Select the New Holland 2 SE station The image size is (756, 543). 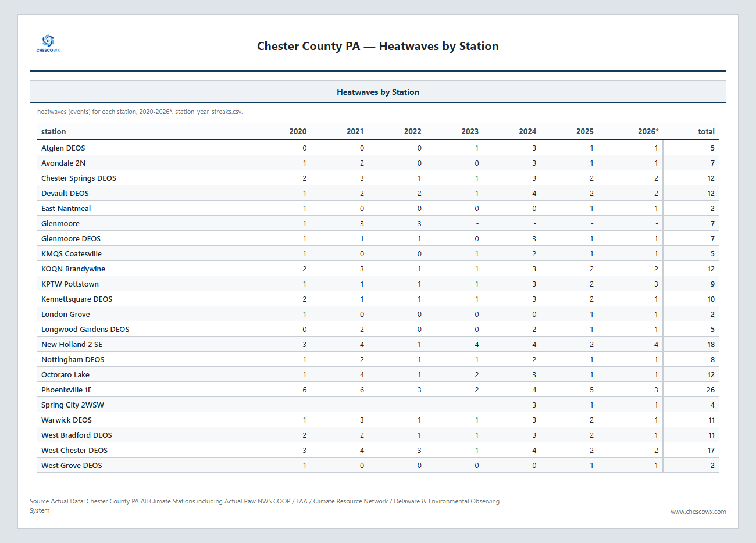coord(72,344)
